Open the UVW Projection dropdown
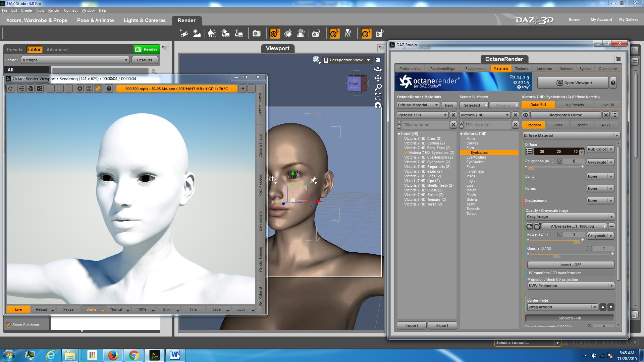The height and width of the screenshot is (362, 644). pos(571,286)
